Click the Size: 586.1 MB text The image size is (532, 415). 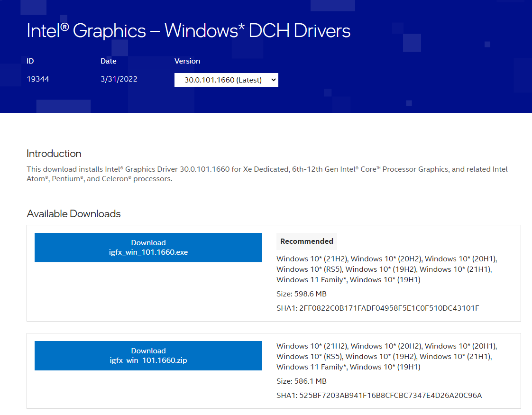tap(301, 381)
